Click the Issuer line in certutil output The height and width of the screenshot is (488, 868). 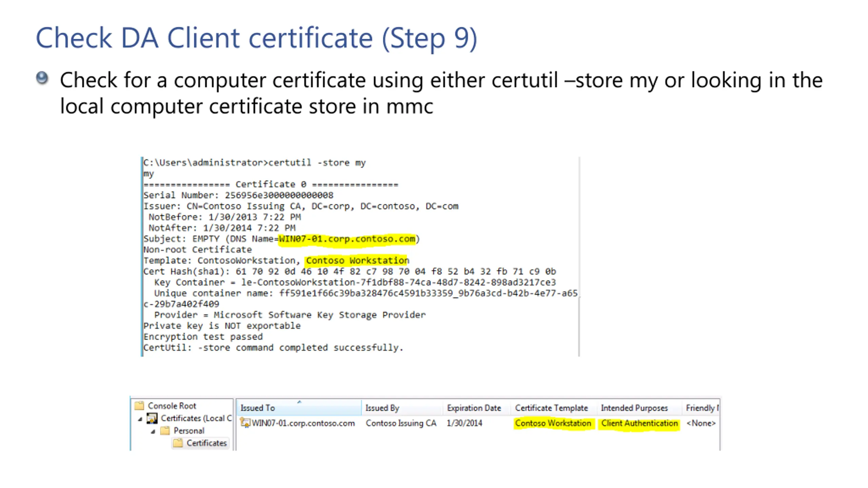click(301, 206)
